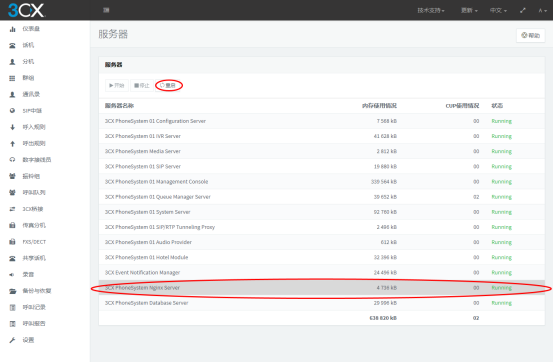The image size is (553, 363).
Task: Select the SIP/RTP Tunneling Proxy row name
Action: click(160, 227)
